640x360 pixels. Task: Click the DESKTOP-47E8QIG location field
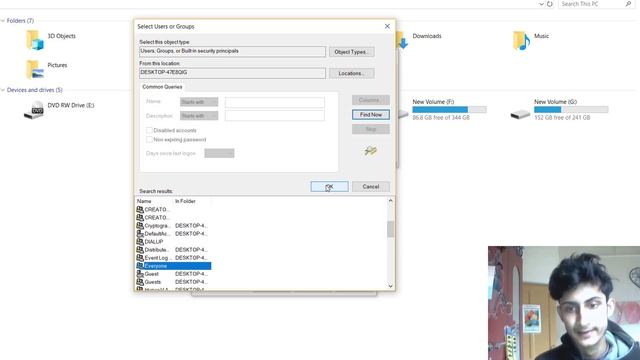click(232, 73)
